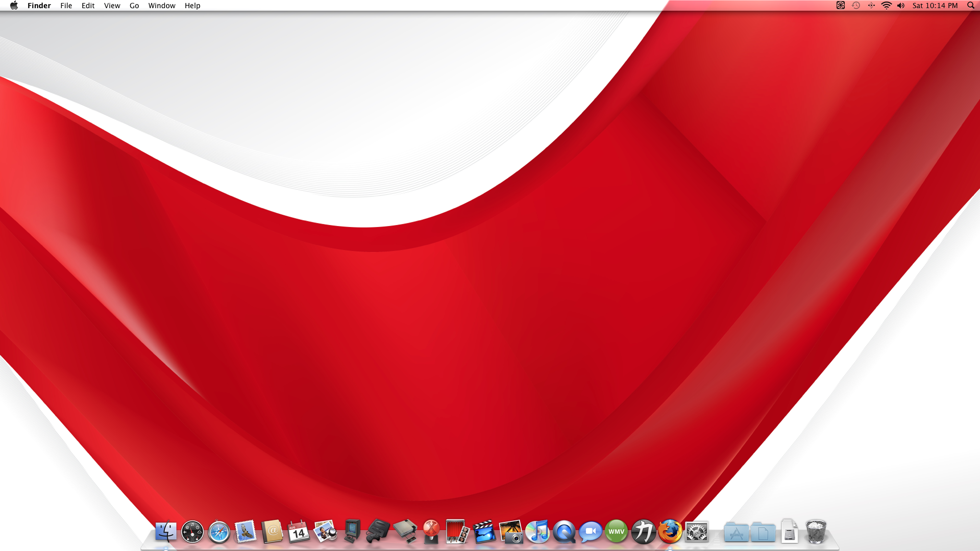Launch iCal calendar showing 14
The height and width of the screenshot is (551, 980).
point(299,532)
